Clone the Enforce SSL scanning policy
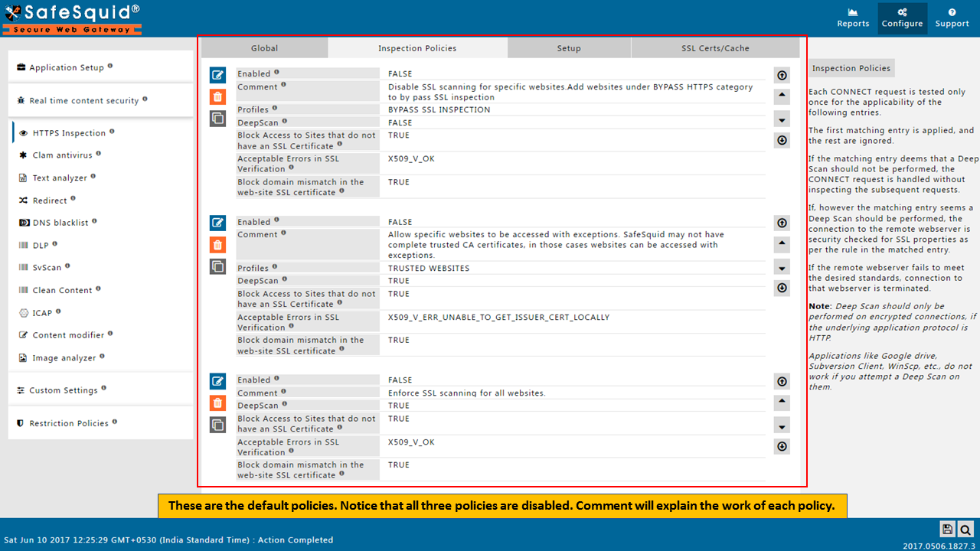The height and width of the screenshot is (551, 980). (218, 425)
